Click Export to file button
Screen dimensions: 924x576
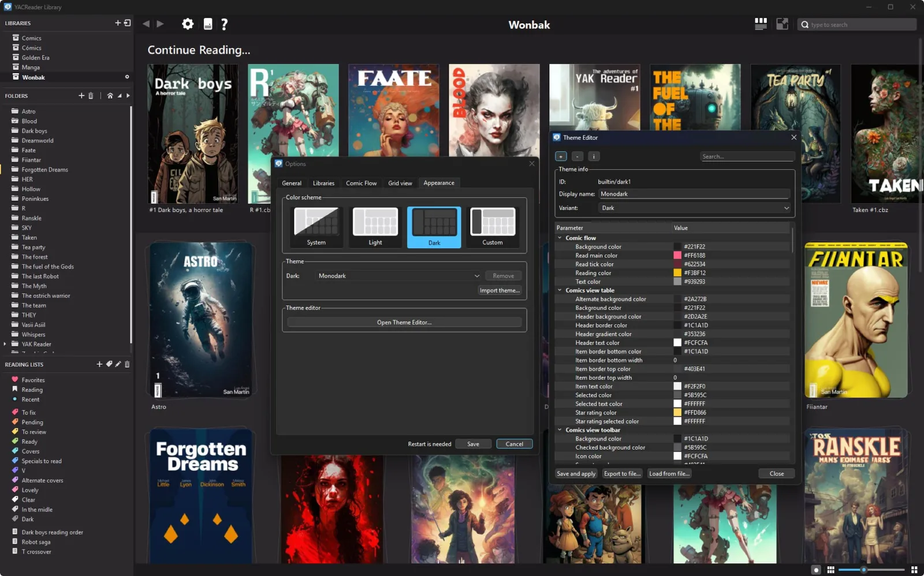(622, 474)
